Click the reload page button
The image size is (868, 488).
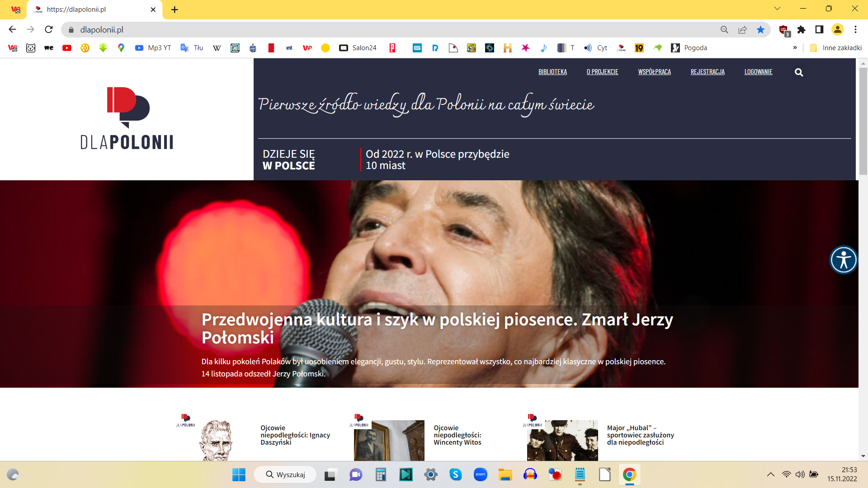(49, 30)
